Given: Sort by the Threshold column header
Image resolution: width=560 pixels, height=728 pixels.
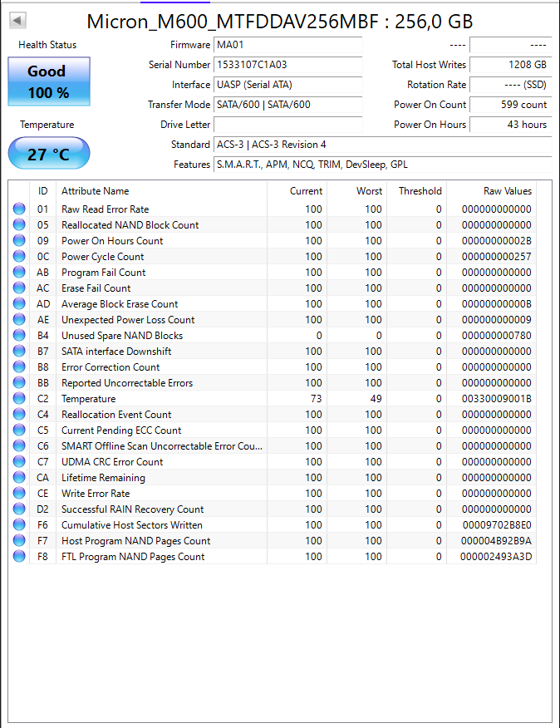Looking at the screenshot, I should [x=417, y=191].
